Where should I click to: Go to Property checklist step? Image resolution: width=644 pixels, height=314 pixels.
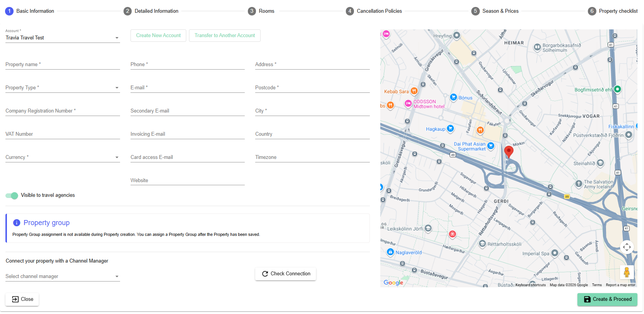click(x=613, y=11)
